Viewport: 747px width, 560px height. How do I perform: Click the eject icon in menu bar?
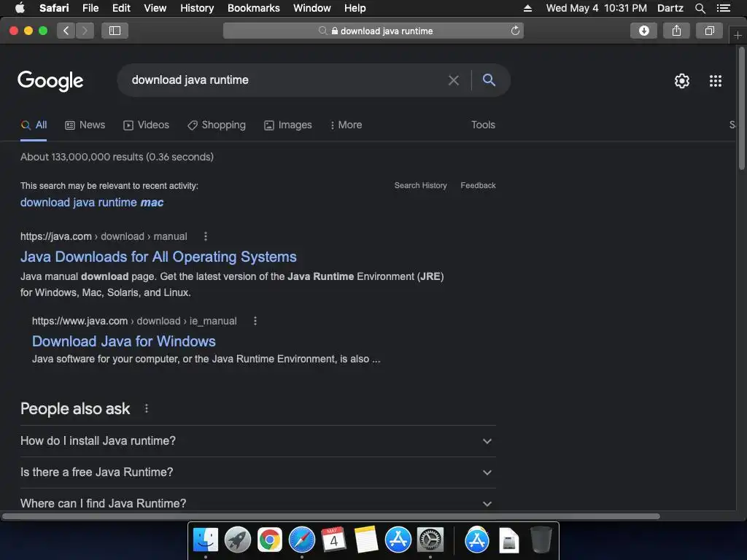tap(527, 8)
